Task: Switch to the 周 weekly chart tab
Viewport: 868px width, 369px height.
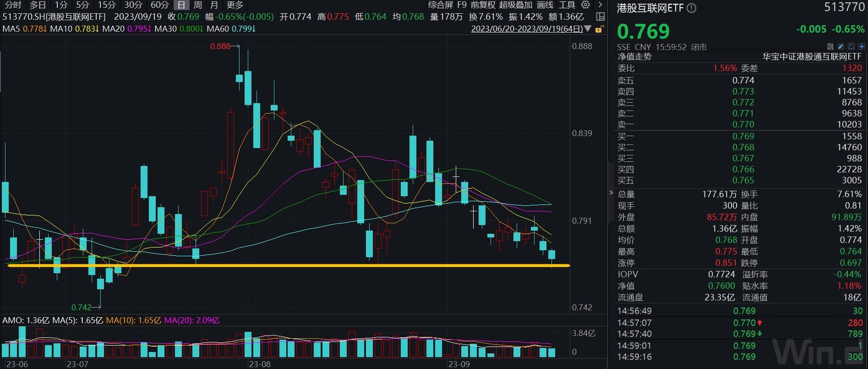Action: pos(197,5)
